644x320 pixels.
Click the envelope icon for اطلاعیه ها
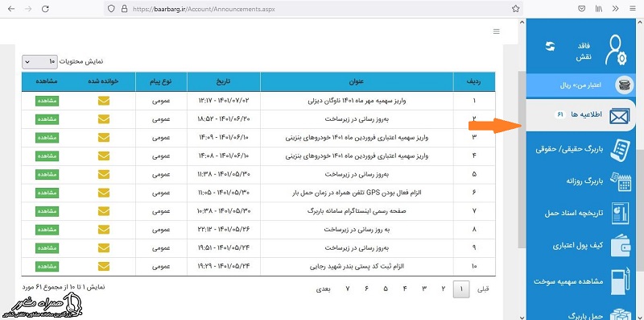[x=619, y=116]
